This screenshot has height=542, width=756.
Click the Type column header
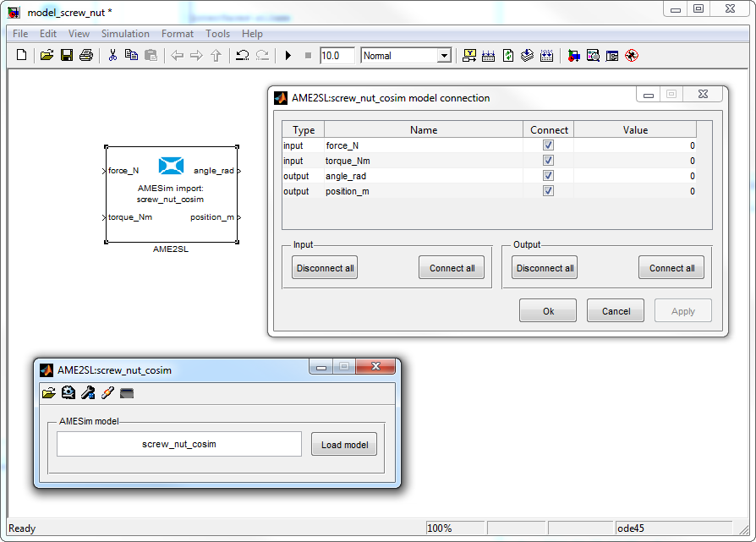click(x=304, y=129)
